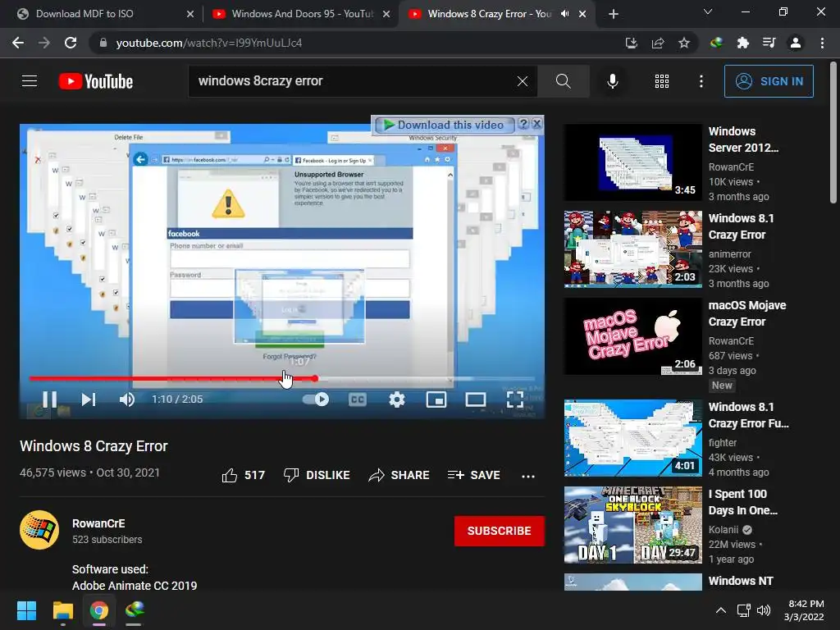Click the address bar URL
Image resolution: width=840 pixels, height=630 pixels.
click(x=209, y=43)
